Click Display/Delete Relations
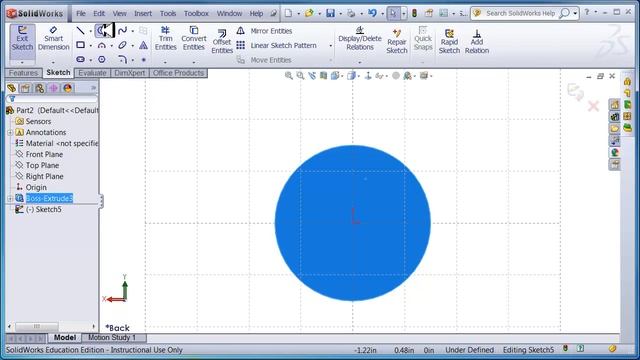This screenshot has height=360, width=640. [360, 39]
